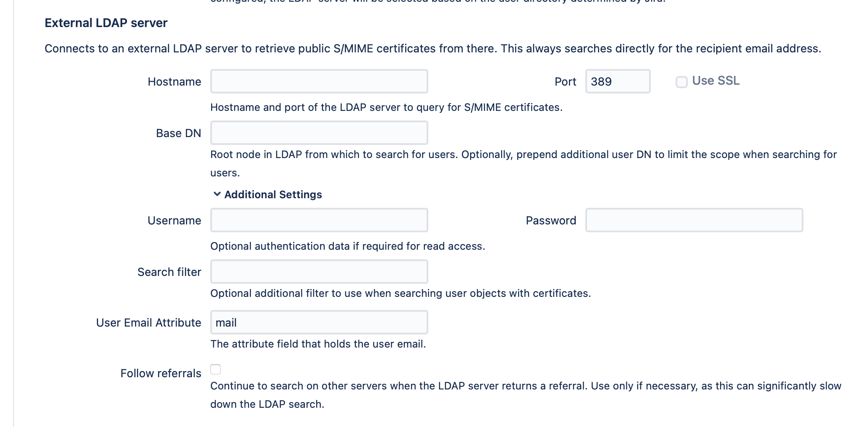Screen dimensions: 868x427
Task: Select the Search filter input
Action: pos(319,272)
